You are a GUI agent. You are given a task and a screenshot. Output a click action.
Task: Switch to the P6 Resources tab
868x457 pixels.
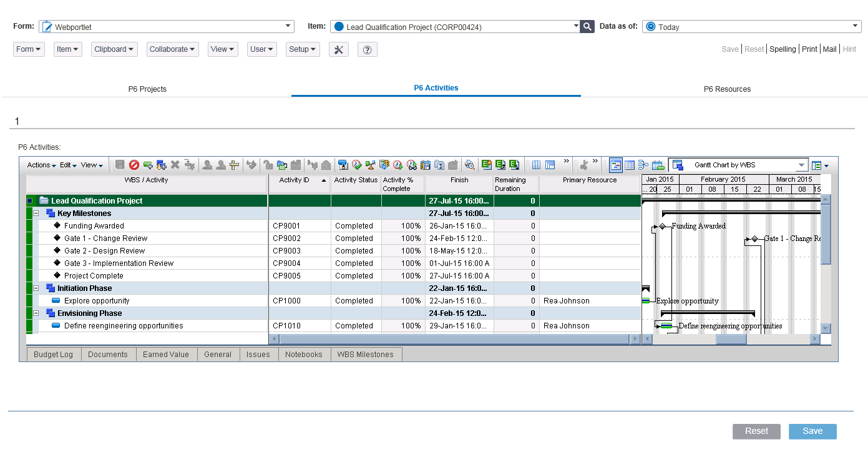(x=727, y=89)
